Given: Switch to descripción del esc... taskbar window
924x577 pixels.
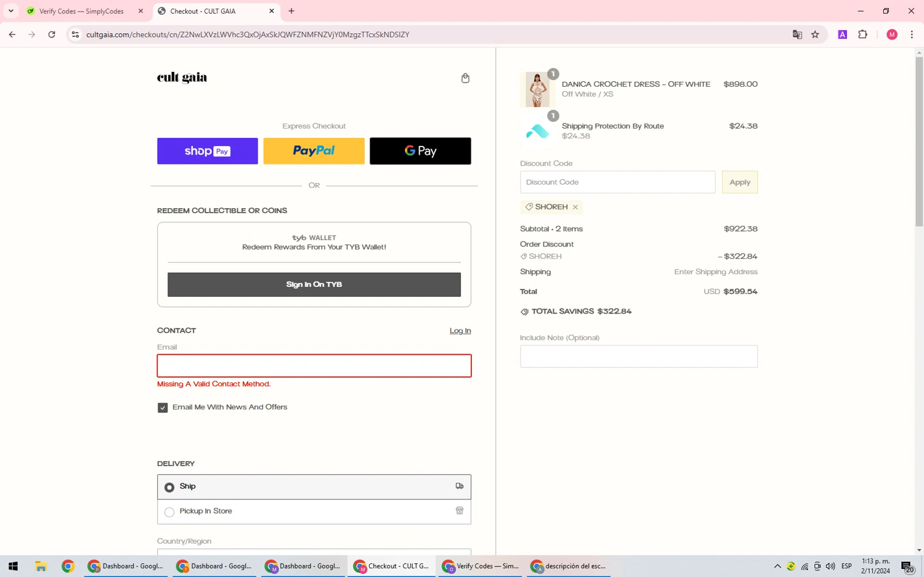Looking at the screenshot, I should point(569,567).
